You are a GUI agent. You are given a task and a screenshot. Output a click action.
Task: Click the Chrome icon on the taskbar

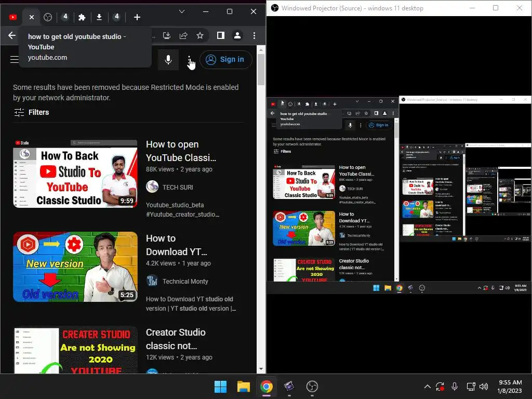(267, 387)
